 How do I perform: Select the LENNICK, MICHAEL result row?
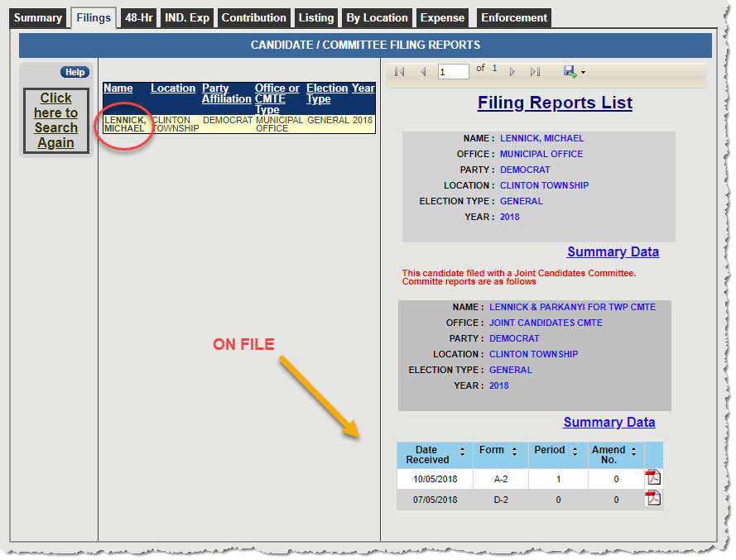(239, 124)
